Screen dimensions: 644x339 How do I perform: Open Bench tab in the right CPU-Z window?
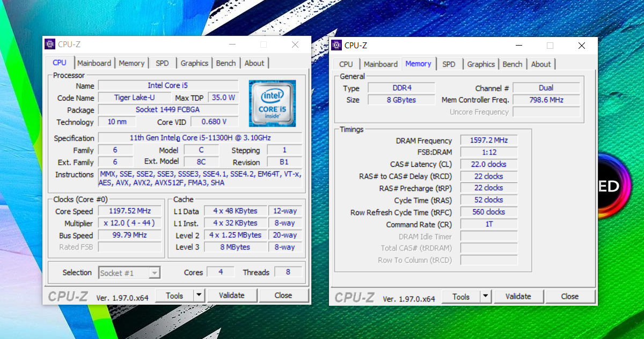513,64
